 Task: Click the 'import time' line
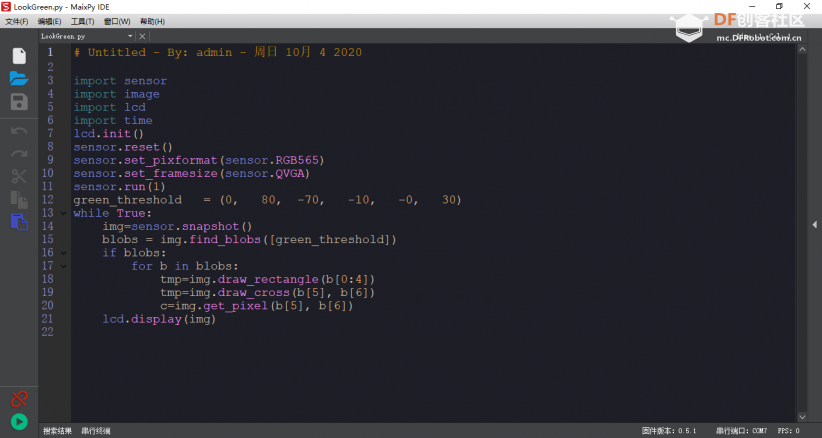coord(113,121)
